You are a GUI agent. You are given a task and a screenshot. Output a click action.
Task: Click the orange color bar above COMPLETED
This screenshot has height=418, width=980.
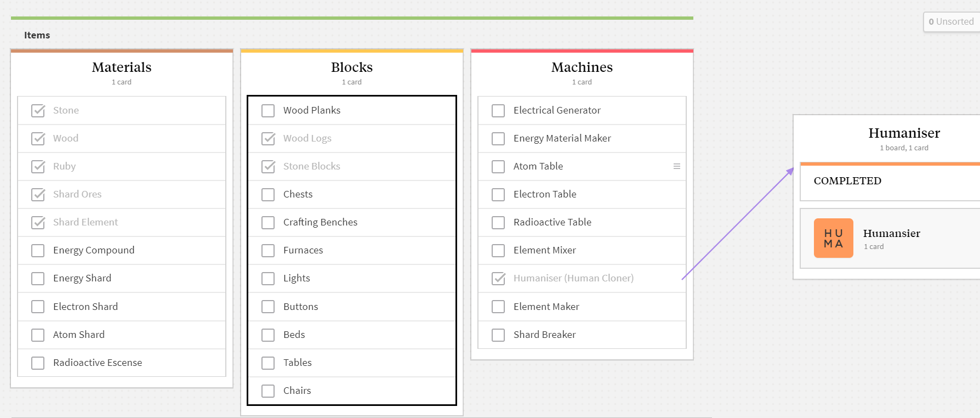[x=889, y=163]
